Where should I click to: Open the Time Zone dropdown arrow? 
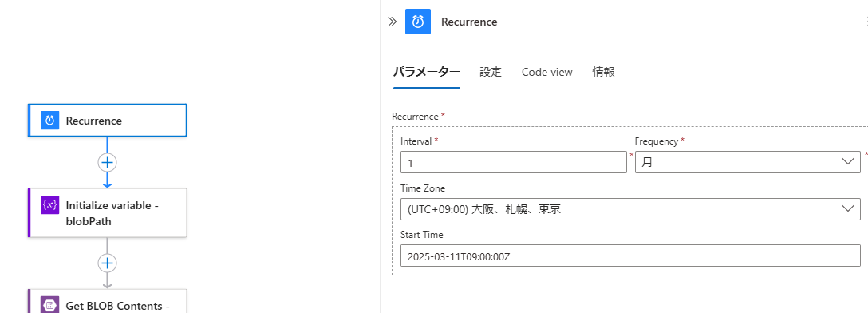pos(847,209)
